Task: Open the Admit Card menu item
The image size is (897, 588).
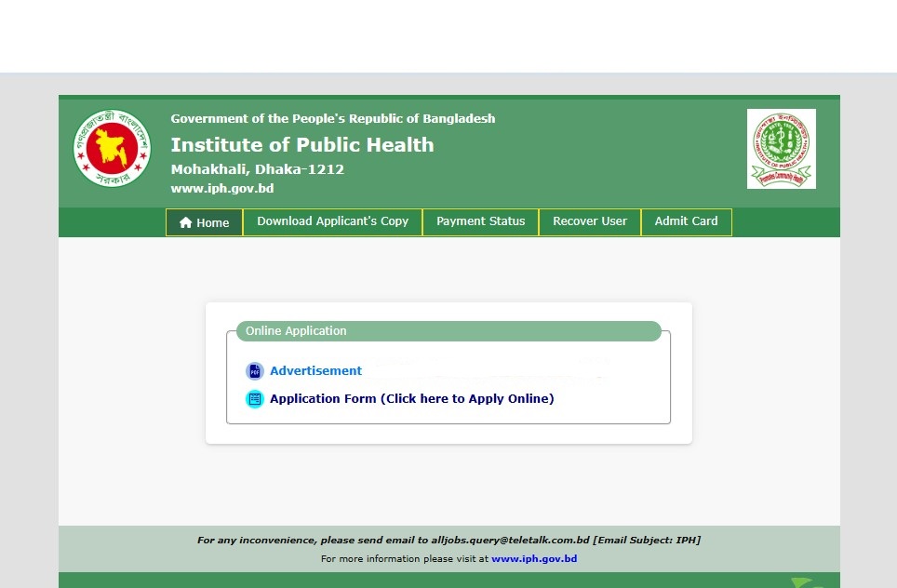Action: click(686, 221)
